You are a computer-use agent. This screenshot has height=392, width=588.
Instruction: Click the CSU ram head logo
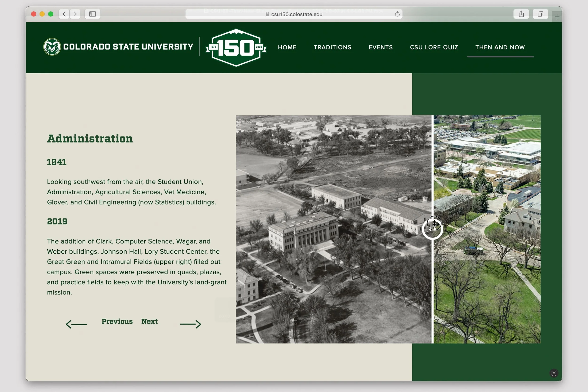tap(52, 47)
